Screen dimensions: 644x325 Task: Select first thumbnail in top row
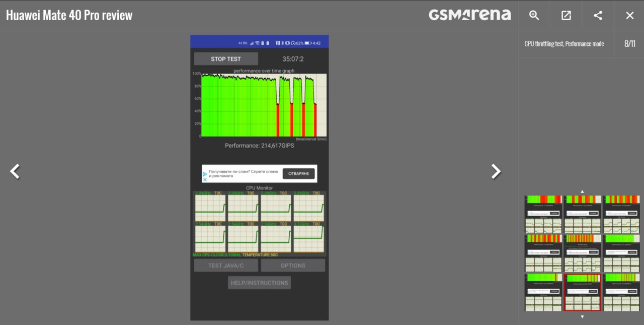click(x=543, y=214)
